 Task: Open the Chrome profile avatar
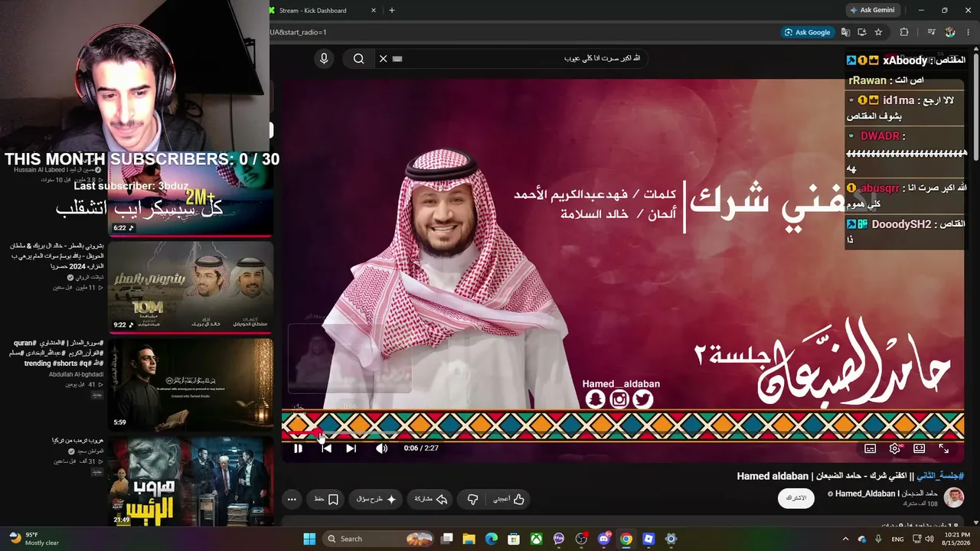(x=950, y=32)
